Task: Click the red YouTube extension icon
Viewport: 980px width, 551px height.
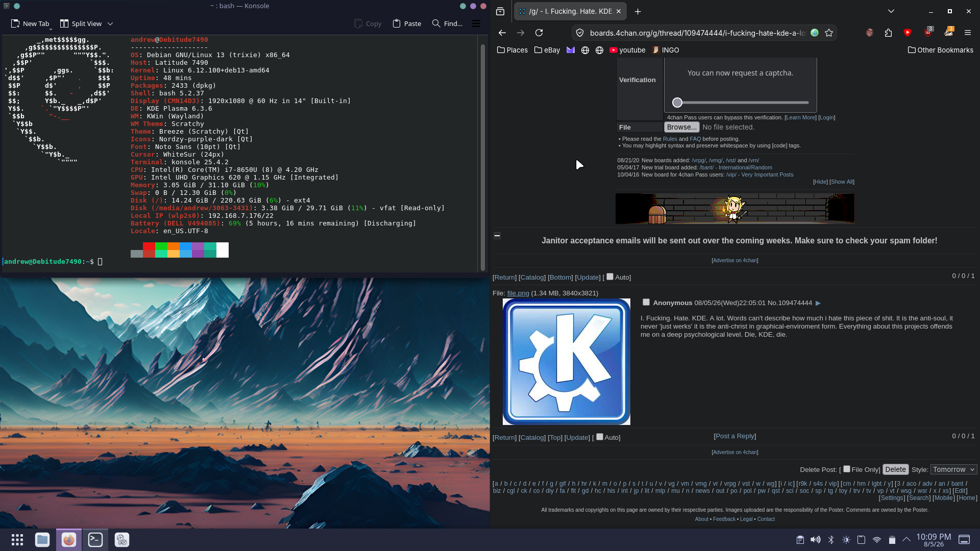Action: (908, 33)
